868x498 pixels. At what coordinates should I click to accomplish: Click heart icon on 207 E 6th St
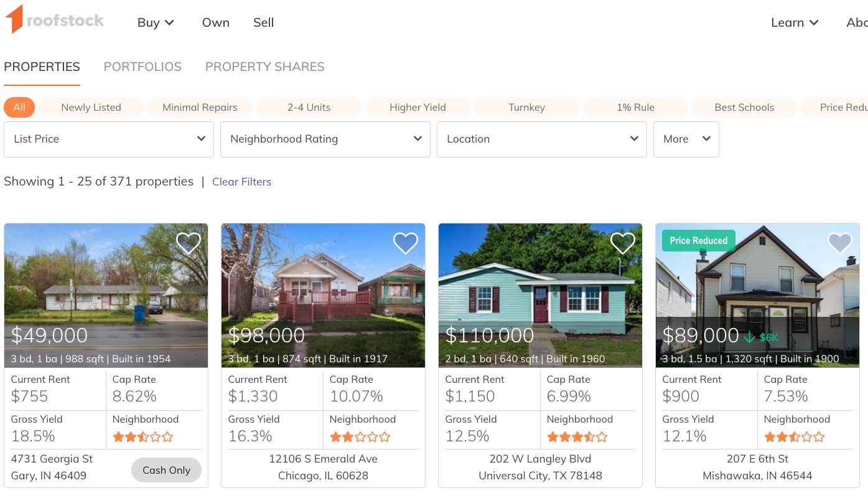pyautogui.click(x=839, y=243)
